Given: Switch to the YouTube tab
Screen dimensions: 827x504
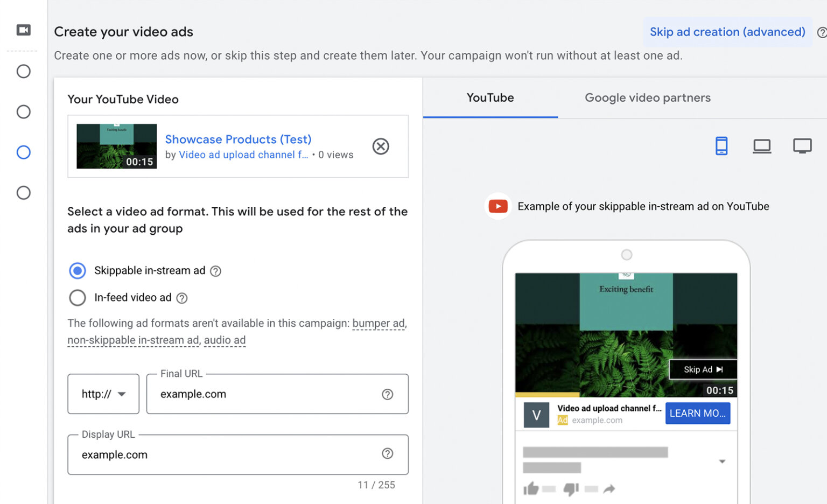Looking at the screenshot, I should click(x=490, y=97).
